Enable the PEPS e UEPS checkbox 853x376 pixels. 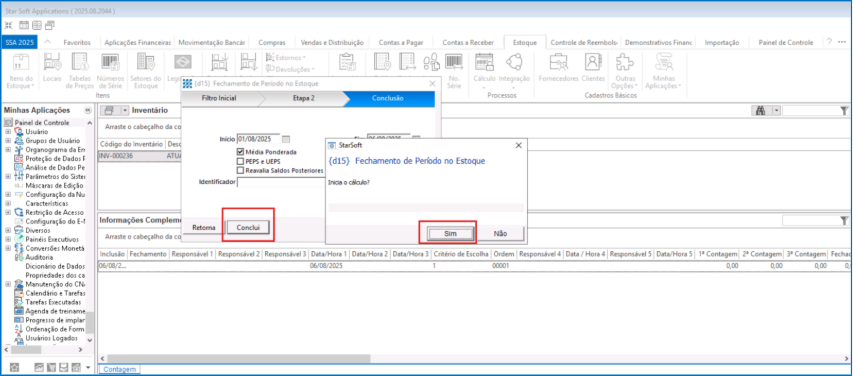coord(240,161)
